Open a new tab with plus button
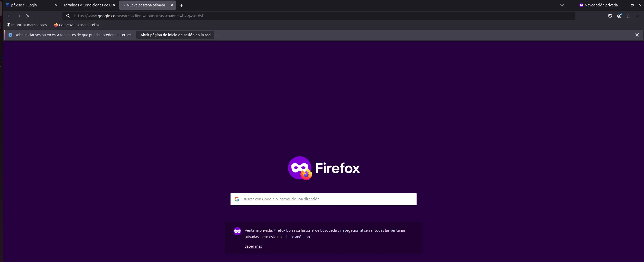The image size is (644, 262). pos(182,5)
